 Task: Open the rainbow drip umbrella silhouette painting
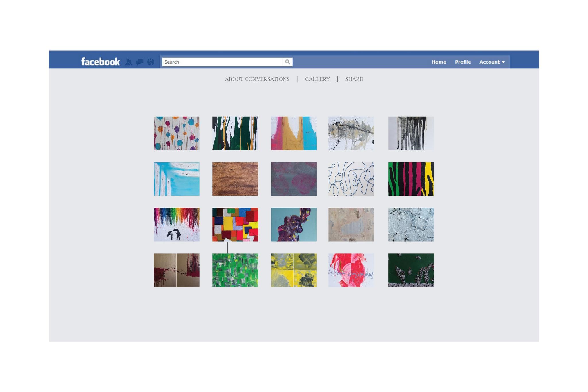click(x=177, y=225)
